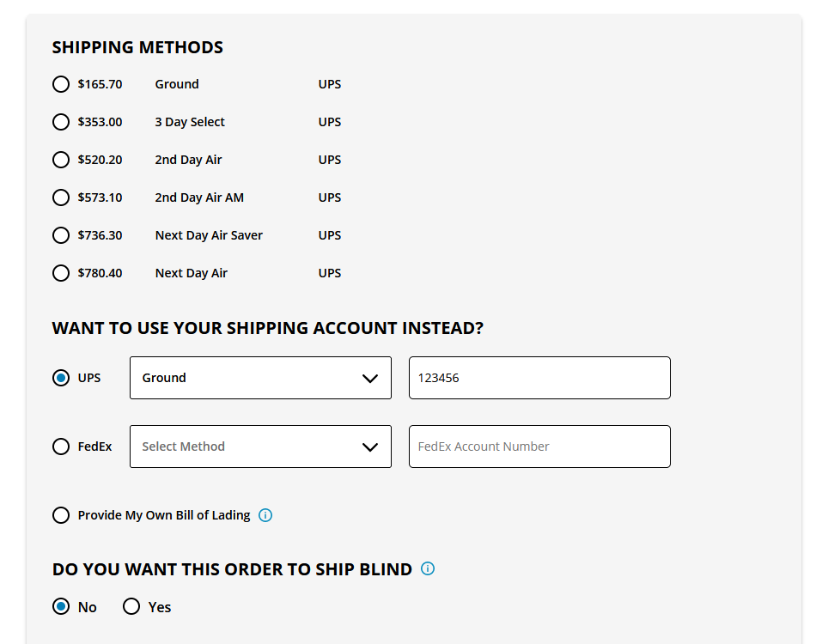Click the UPS account number field
Screen dimensions: 828x644
(539, 378)
